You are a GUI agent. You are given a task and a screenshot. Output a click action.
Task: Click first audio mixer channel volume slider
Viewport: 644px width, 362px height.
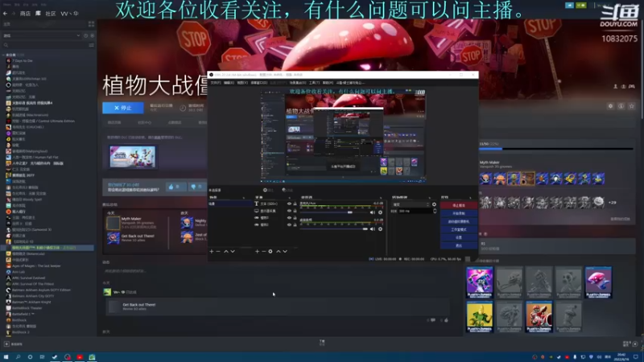coord(334,212)
